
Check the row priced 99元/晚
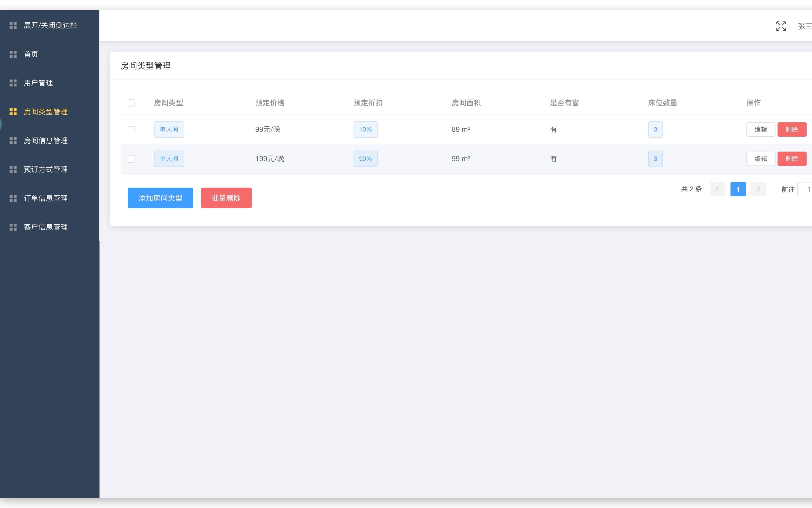click(x=131, y=130)
